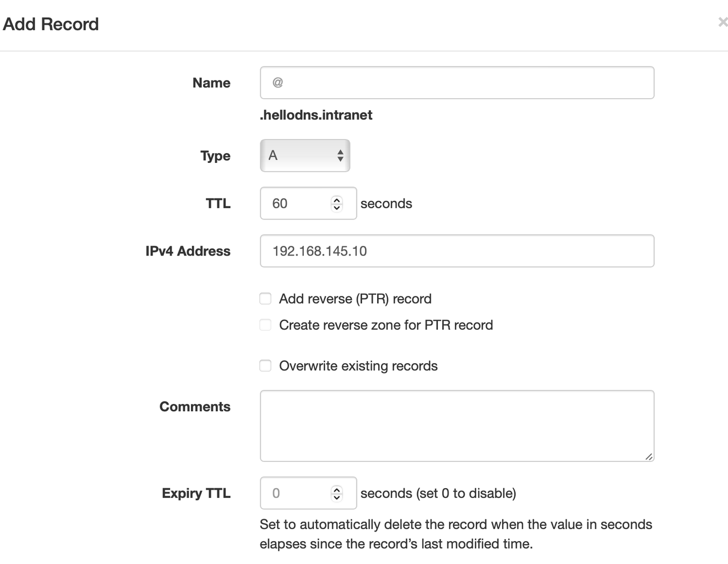Toggle Overwrite existing records checkbox
This screenshot has height=564, width=728.
[x=265, y=366]
